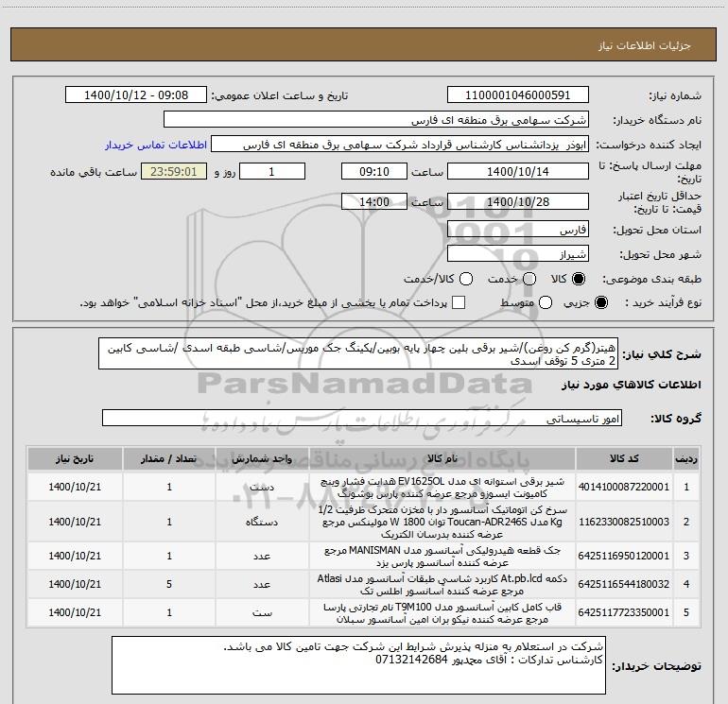
Task: Select product code 6425116544180032
Action: pyautogui.click(x=624, y=584)
